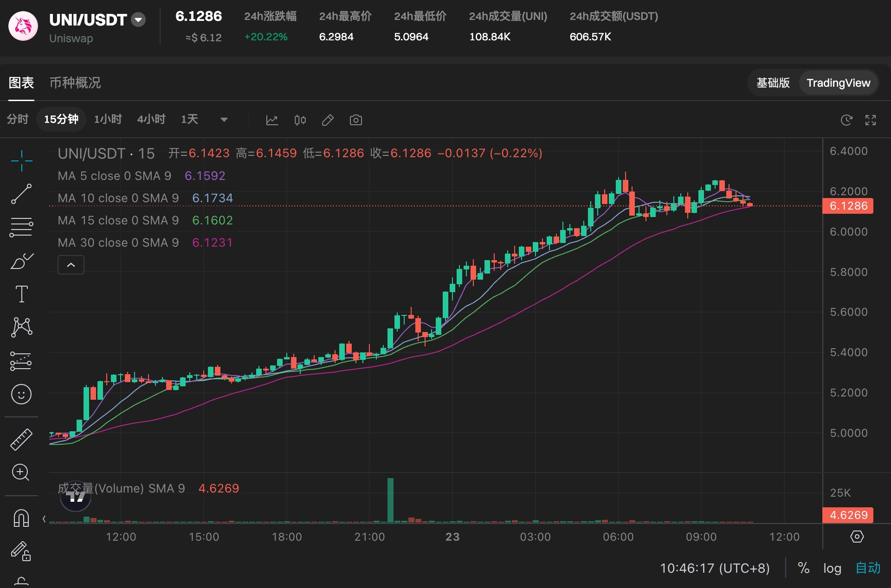The height and width of the screenshot is (588, 891).
Task: Open the emoji icons tool
Action: 21,394
